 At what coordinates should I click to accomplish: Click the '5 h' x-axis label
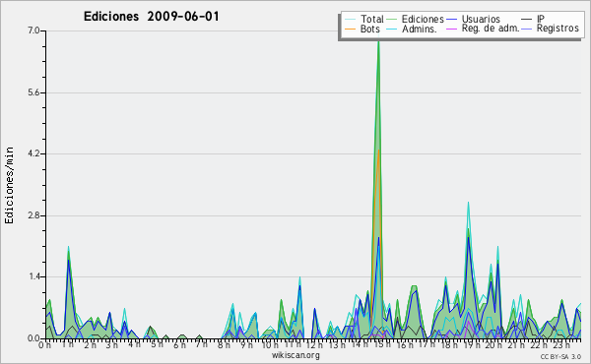157,344
